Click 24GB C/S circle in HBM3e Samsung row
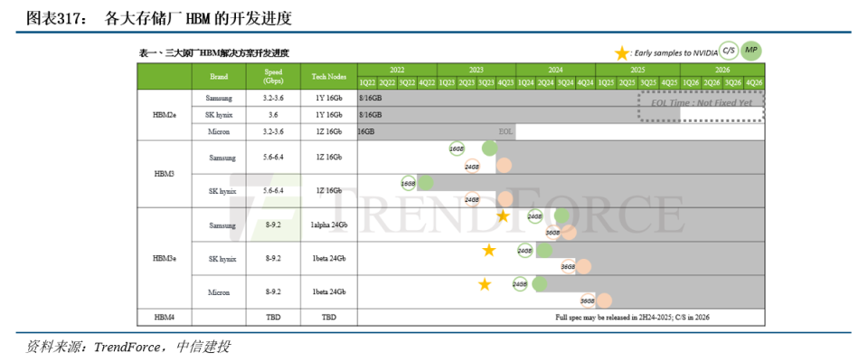The width and height of the screenshot is (868, 363). pyautogui.click(x=534, y=216)
